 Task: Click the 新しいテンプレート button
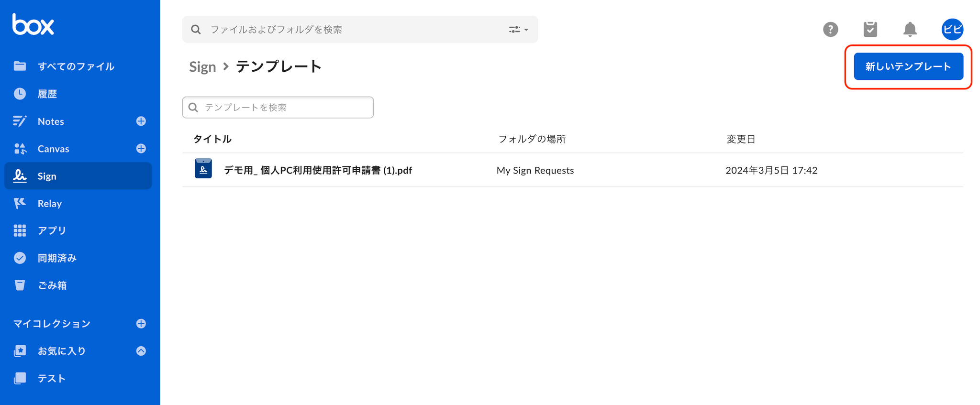click(x=908, y=66)
